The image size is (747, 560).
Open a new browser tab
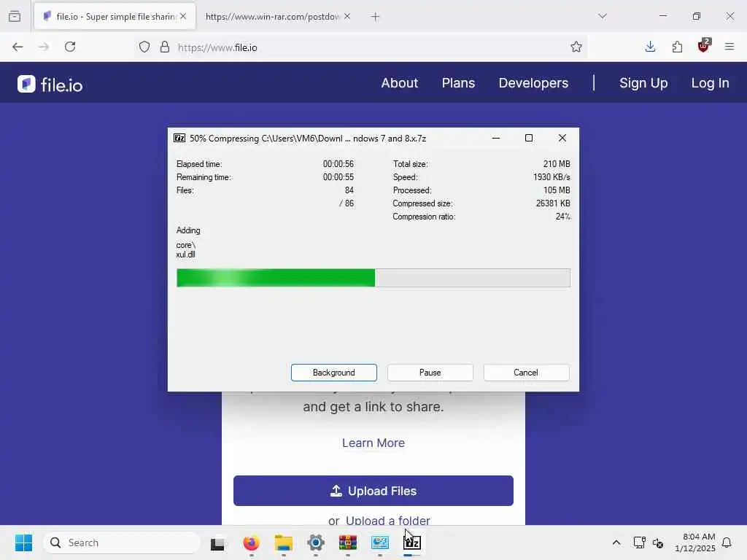pyautogui.click(x=376, y=17)
